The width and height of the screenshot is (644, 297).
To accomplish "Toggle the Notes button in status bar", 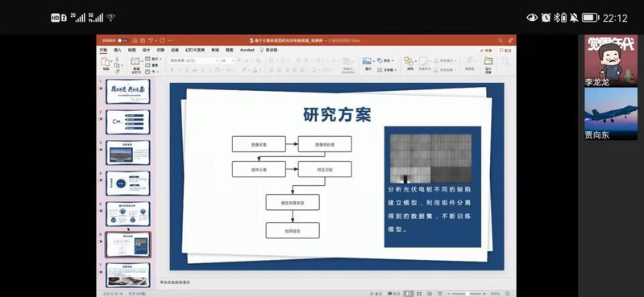I will click(376, 294).
